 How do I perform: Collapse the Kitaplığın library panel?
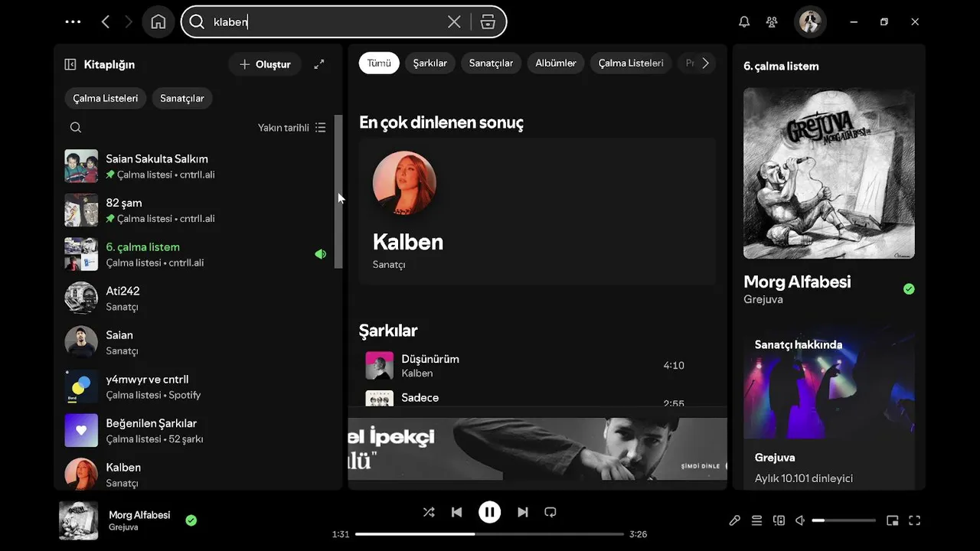point(70,64)
